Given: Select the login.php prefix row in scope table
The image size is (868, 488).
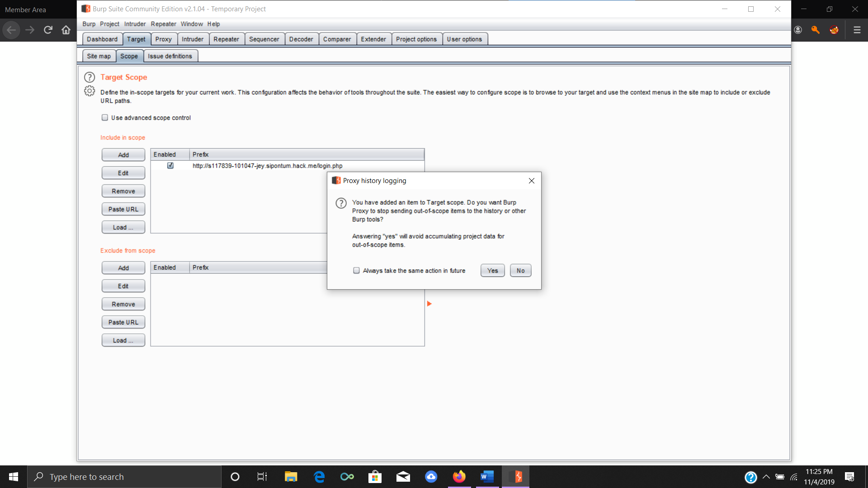Looking at the screenshot, I should (x=287, y=166).
